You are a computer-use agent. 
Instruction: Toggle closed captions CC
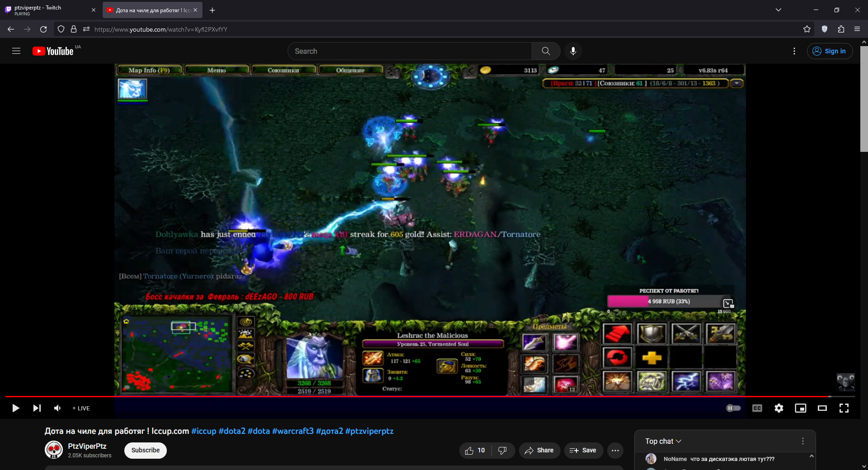[x=757, y=408]
